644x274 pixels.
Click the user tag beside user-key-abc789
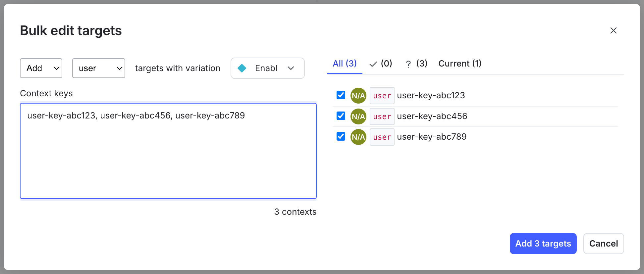click(x=382, y=137)
